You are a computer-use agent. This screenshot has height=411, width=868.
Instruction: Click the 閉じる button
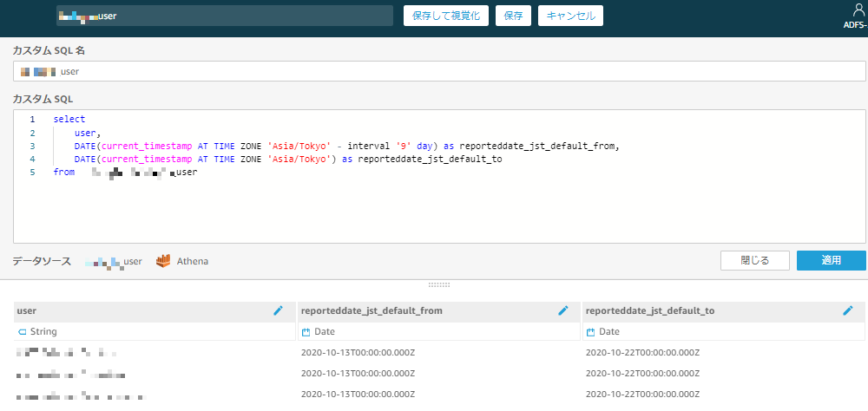tap(755, 260)
